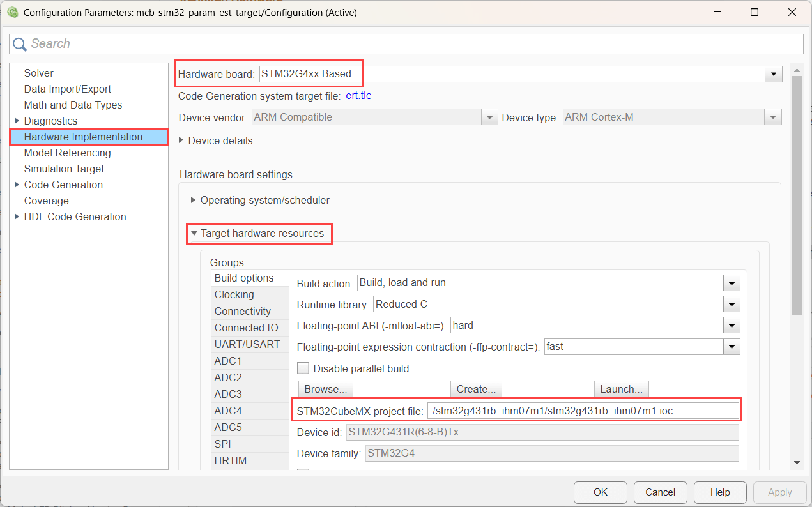The height and width of the screenshot is (507, 812).
Task: Expand the Code Generation tree node
Action: pos(16,185)
